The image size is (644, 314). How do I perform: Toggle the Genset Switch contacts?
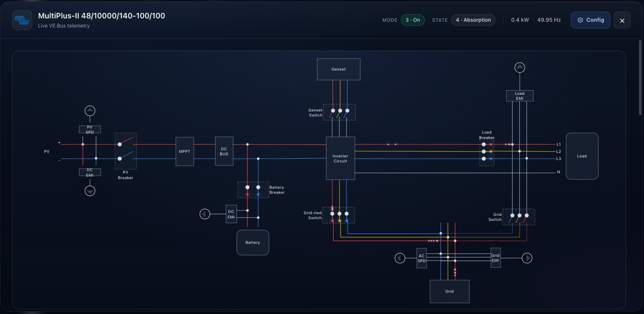[x=339, y=112]
